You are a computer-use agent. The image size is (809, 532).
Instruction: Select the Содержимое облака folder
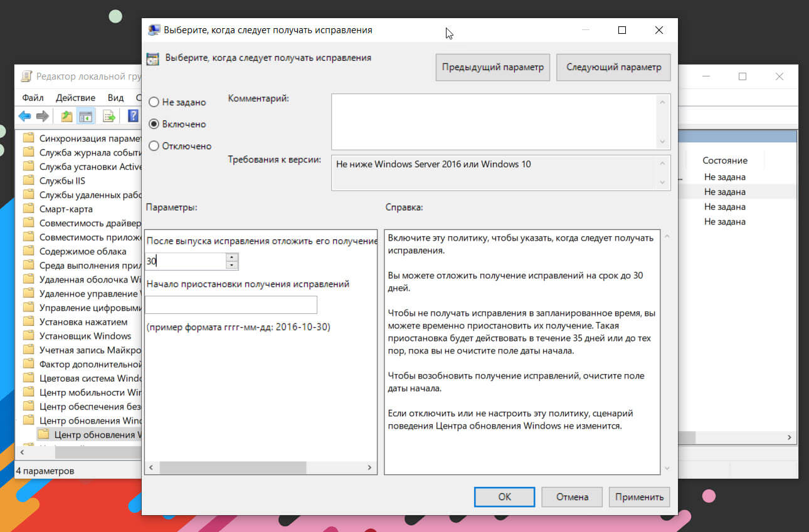click(74, 251)
